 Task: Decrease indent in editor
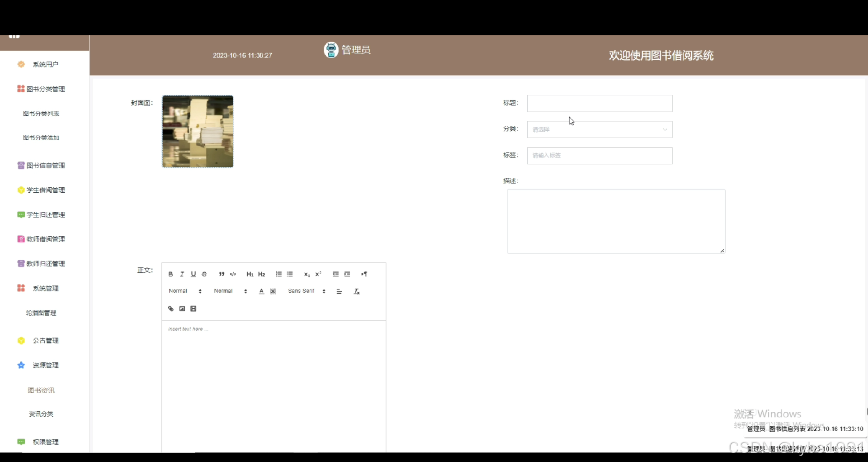pyautogui.click(x=335, y=274)
